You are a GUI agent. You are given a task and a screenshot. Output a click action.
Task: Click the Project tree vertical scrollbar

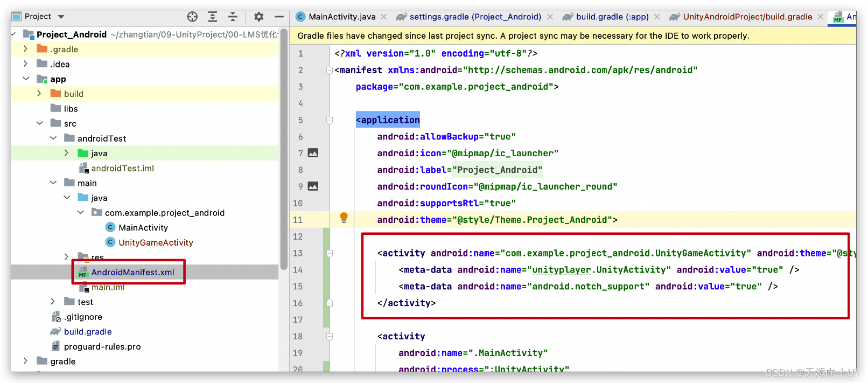coord(284,148)
